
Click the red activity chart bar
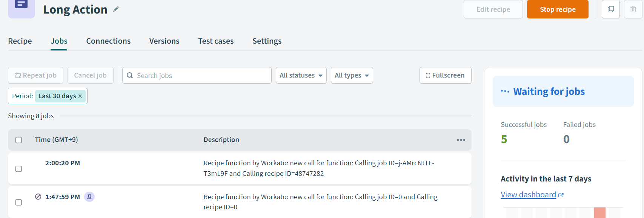click(x=599, y=213)
